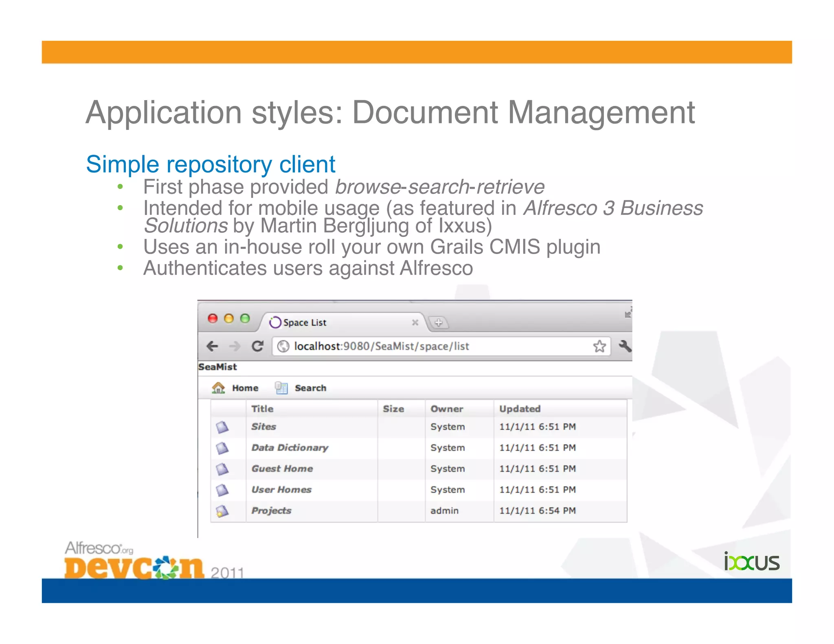834x644 pixels.
Task: Close the Space List tab
Action: pyautogui.click(x=415, y=322)
